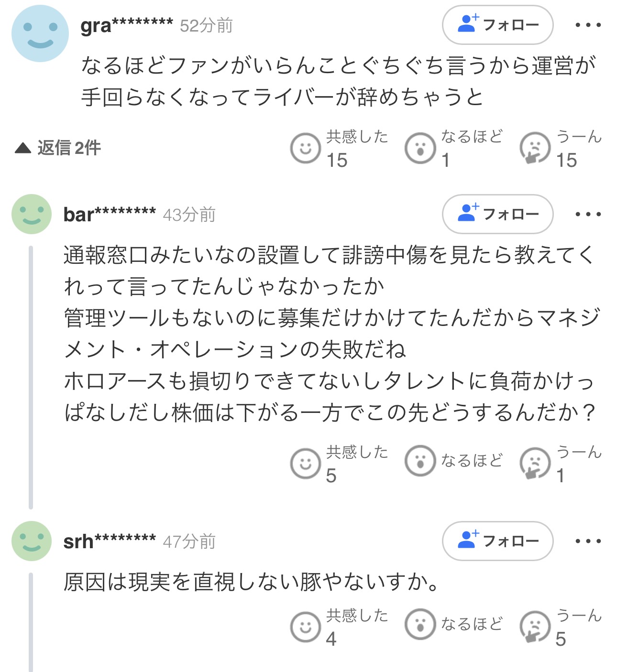Tap なるほど surprised face on gra comment

click(420, 148)
